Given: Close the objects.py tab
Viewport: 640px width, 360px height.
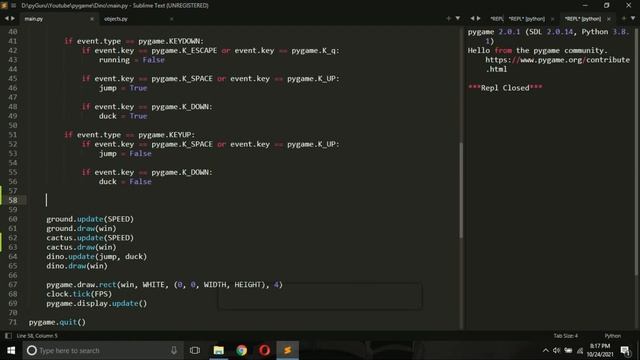Looking at the screenshot, I should pos(171,19).
